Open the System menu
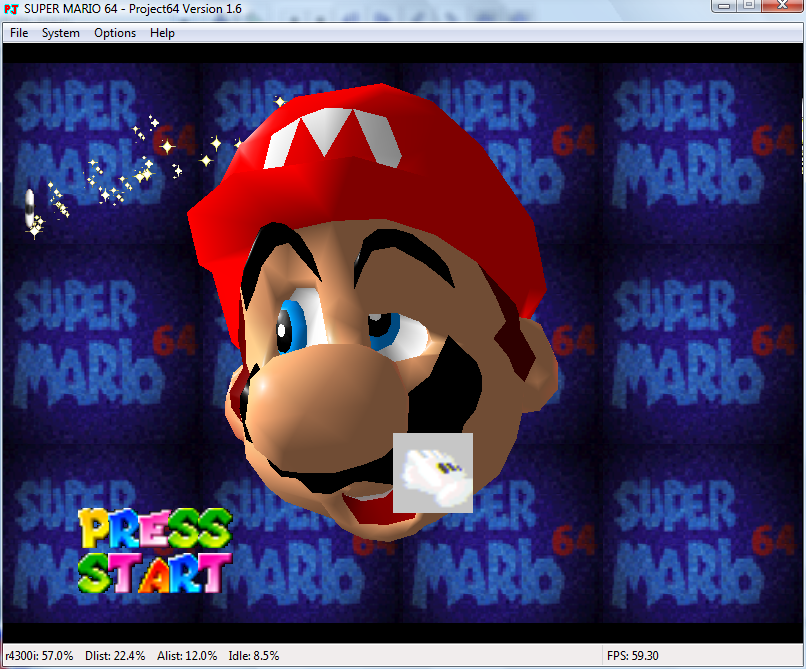806x669 pixels. (x=60, y=33)
